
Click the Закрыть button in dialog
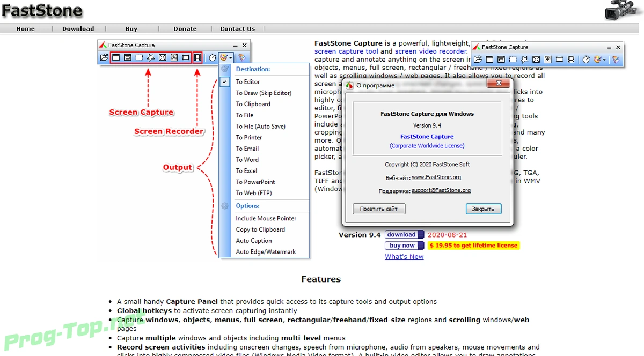pyautogui.click(x=484, y=209)
